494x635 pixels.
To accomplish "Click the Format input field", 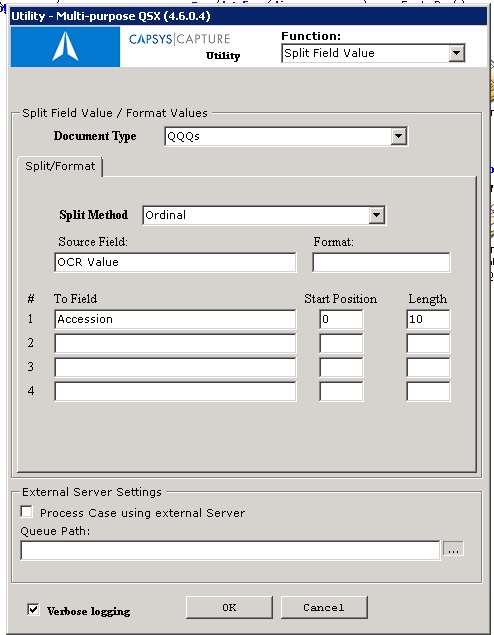I will [381, 262].
